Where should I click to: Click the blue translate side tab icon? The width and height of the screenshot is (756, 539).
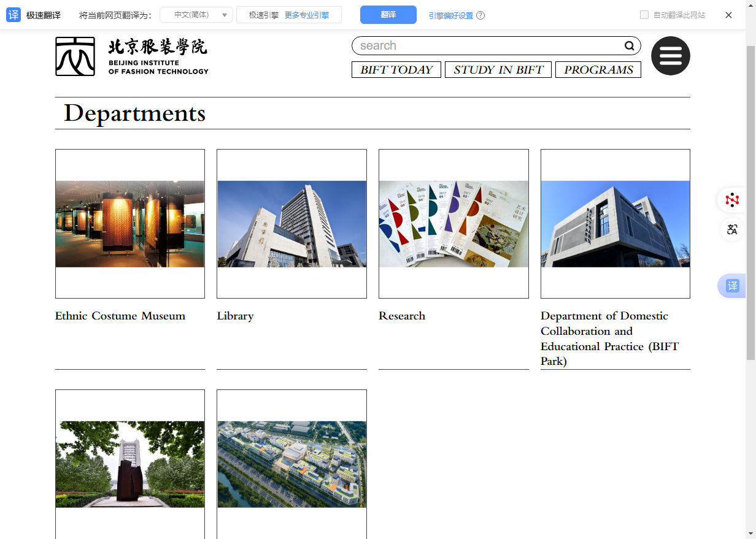(x=732, y=286)
